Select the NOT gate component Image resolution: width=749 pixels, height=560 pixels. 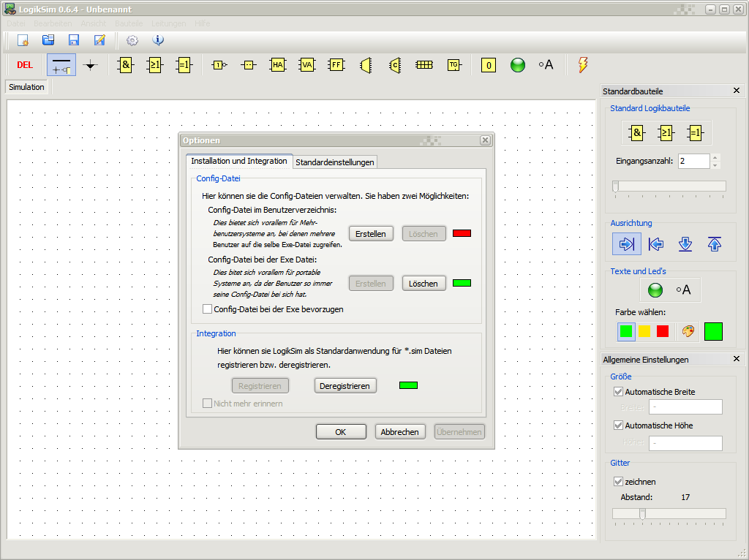pos(219,65)
